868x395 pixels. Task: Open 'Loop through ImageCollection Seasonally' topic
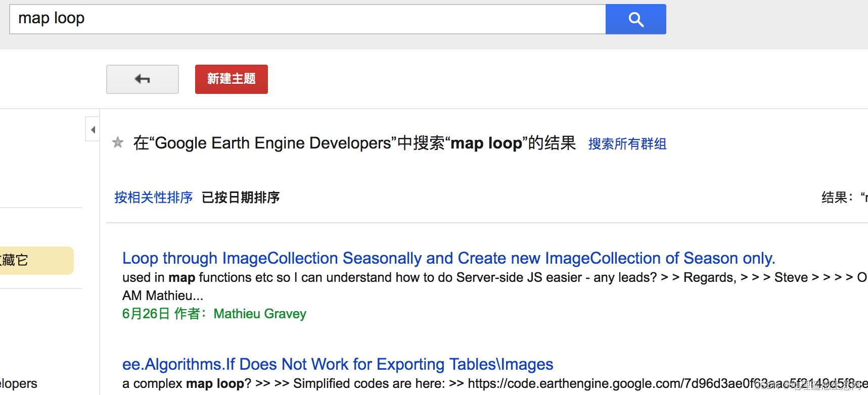pos(448,258)
